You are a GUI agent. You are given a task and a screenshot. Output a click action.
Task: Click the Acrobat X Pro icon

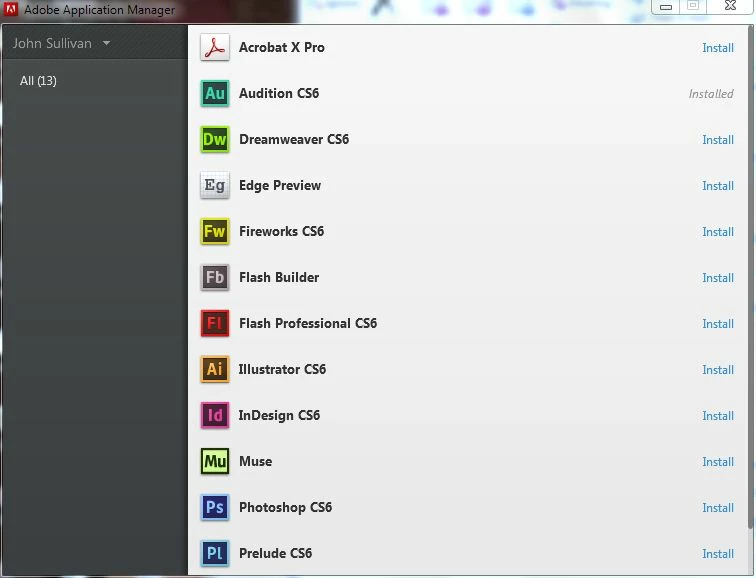pyautogui.click(x=215, y=47)
